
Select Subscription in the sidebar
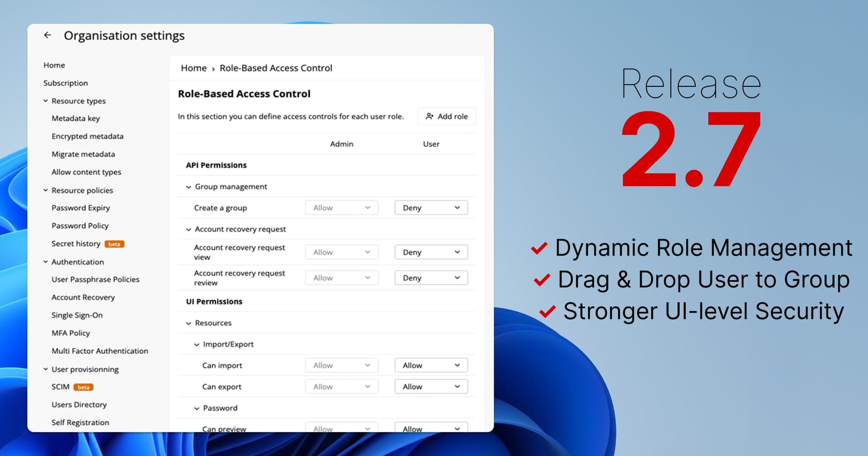[x=66, y=83]
